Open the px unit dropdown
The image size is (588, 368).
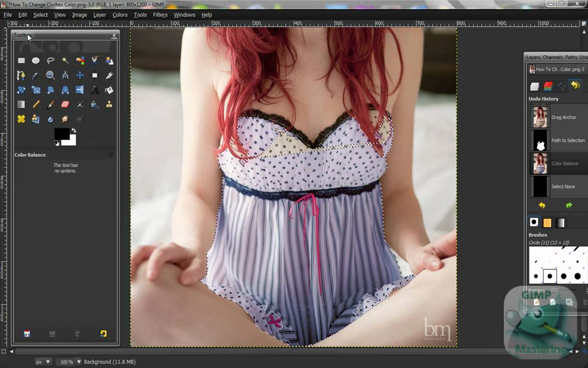43,362
